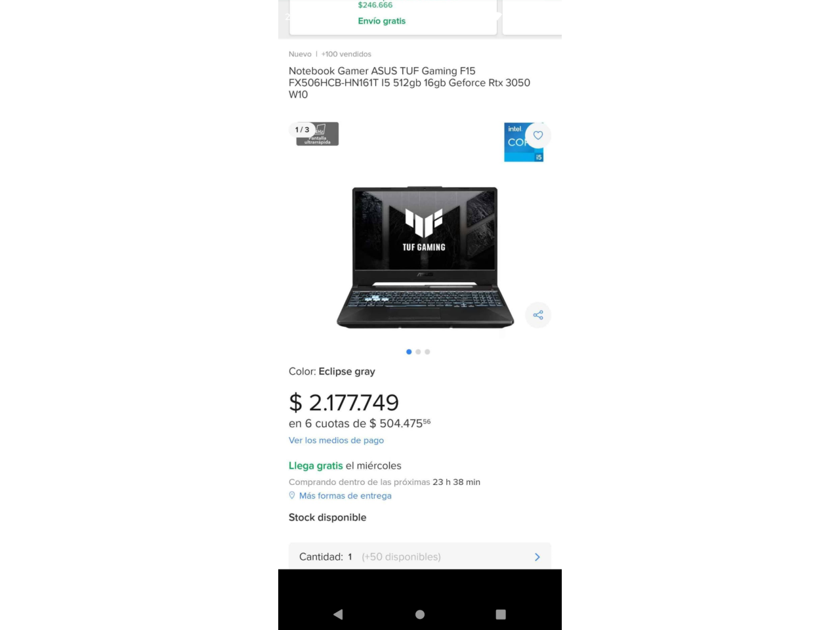This screenshot has width=840, height=630.
Task: Tap the Android back navigation icon
Action: click(338, 614)
